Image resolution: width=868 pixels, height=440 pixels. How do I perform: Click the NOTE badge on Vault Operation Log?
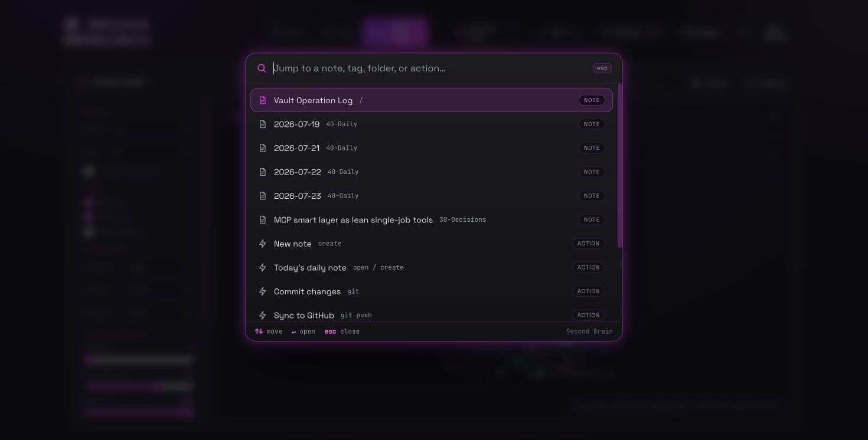(592, 100)
